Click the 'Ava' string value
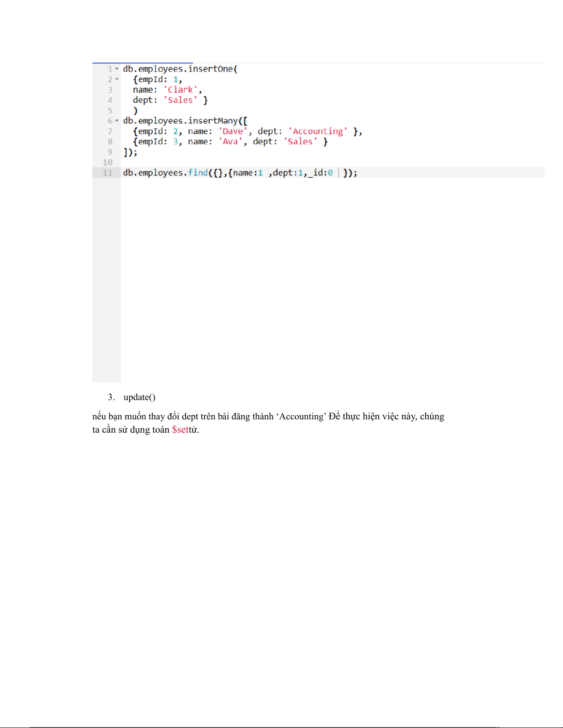563x728 pixels. 230,142
